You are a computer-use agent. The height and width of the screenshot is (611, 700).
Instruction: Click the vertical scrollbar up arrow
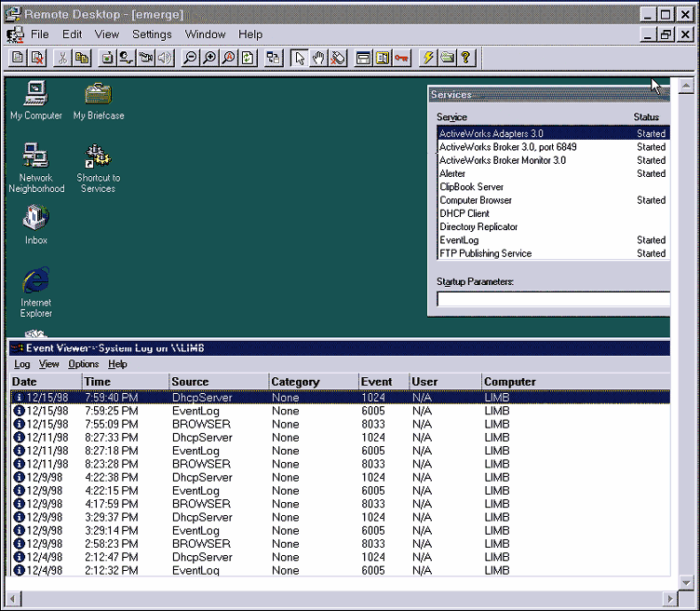686,86
